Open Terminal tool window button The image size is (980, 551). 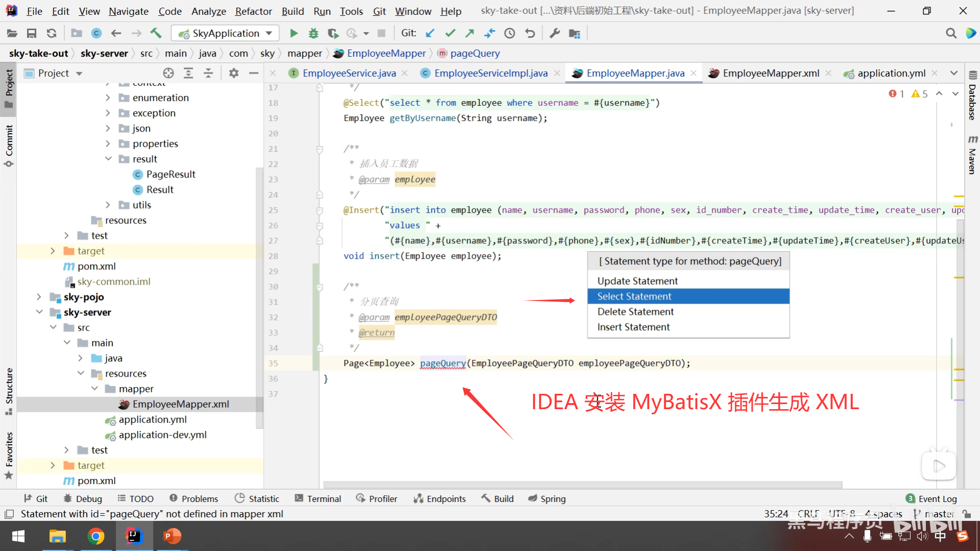click(x=317, y=498)
